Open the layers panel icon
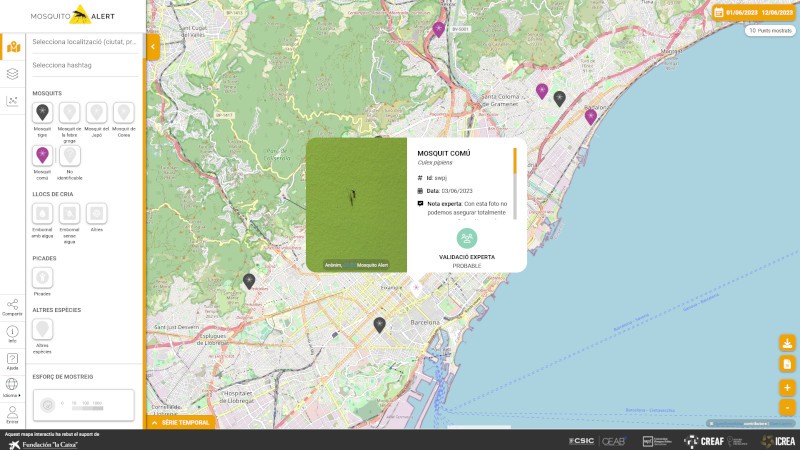 [13, 74]
